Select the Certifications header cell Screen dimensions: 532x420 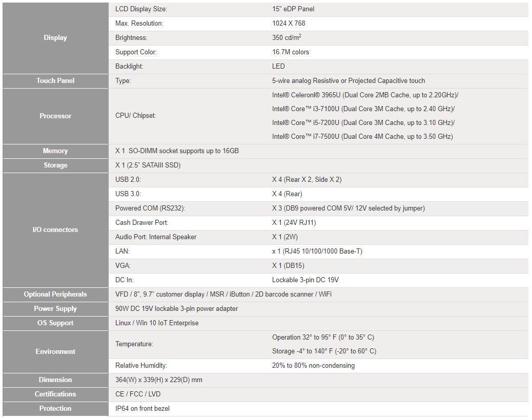coord(55,394)
